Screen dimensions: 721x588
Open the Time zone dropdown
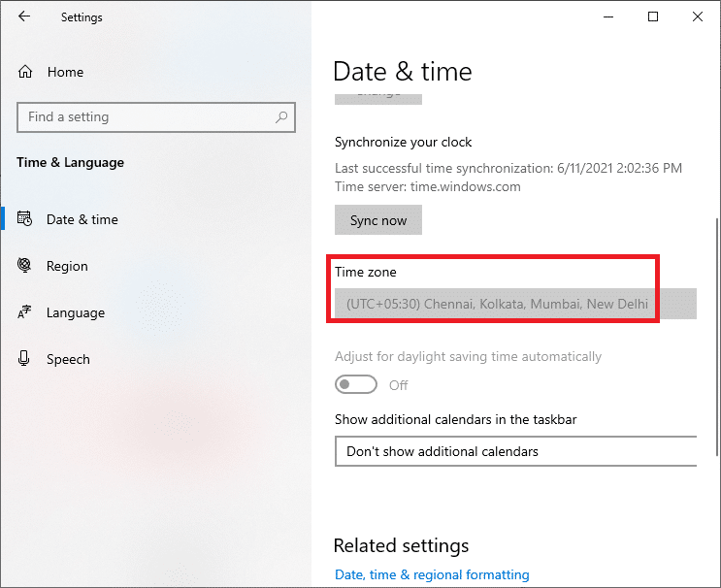coord(515,304)
